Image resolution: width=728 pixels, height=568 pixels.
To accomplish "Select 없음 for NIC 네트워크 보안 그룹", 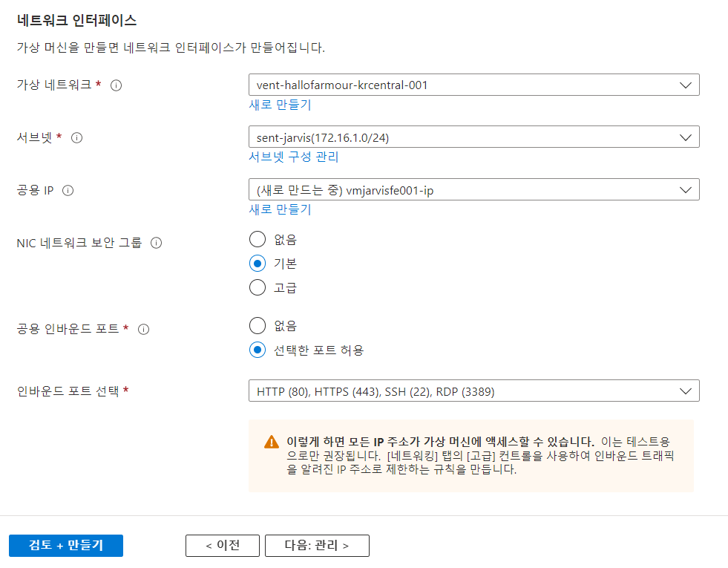I will (258, 240).
